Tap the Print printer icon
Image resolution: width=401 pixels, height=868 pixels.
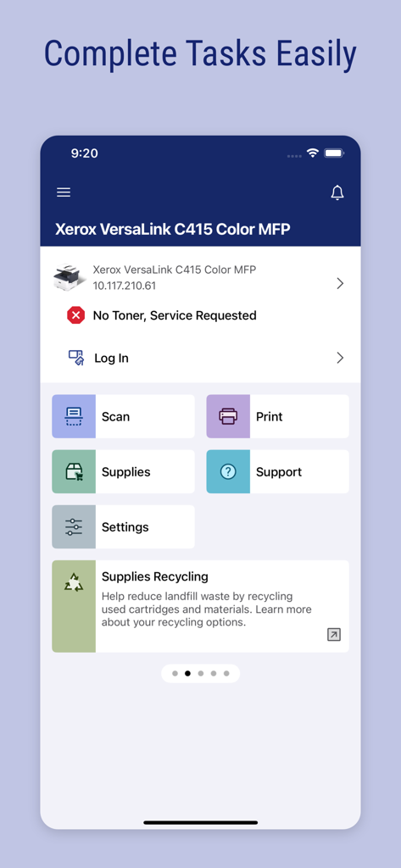pyautogui.click(x=228, y=416)
